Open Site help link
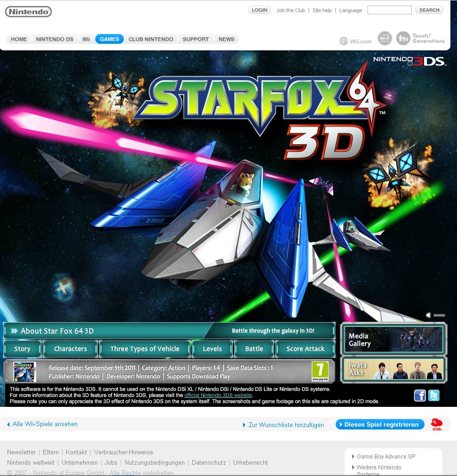The height and width of the screenshot is (476, 457). click(322, 10)
